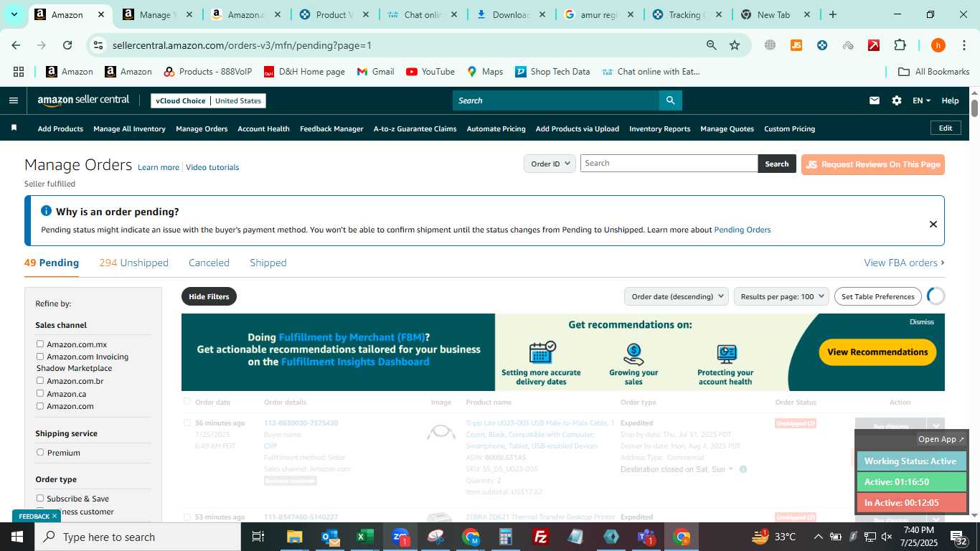Click the zoom magnifier icon in address bar
Image resolution: width=980 pixels, height=551 pixels.
[711, 45]
